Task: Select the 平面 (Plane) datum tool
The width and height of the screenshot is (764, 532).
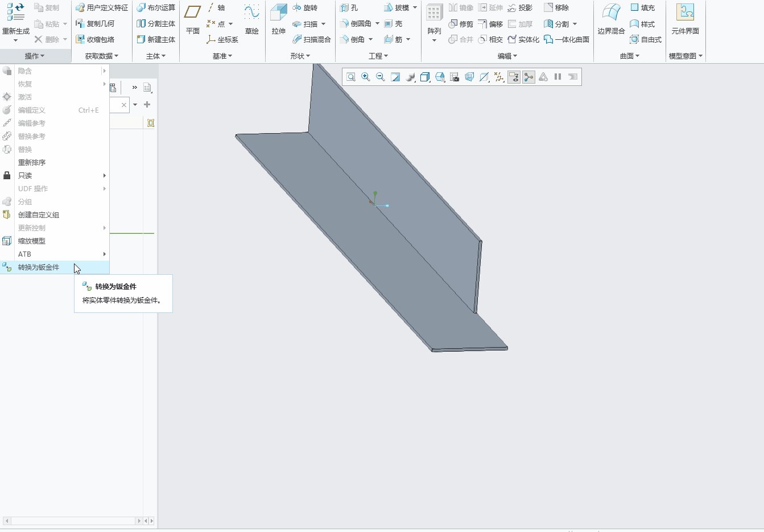Action: coord(193,13)
